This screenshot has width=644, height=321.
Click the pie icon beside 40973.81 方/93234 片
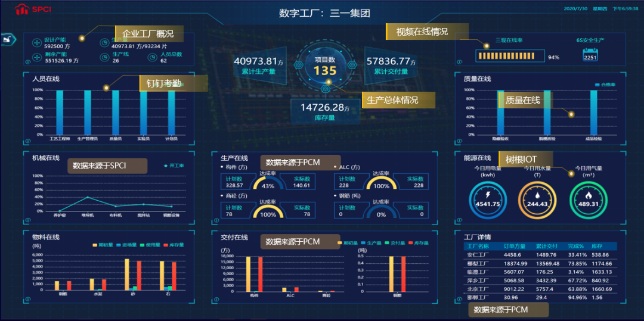click(x=104, y=42)
